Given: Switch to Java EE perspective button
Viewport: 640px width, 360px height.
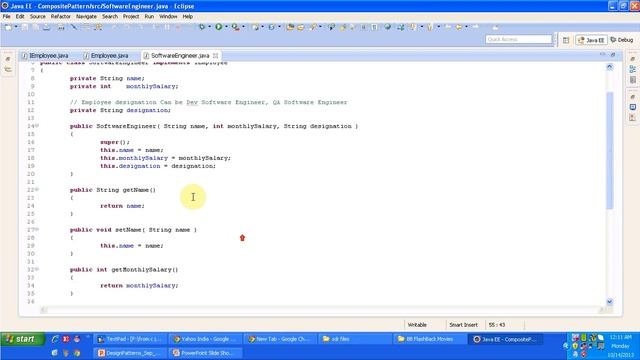Looking at the screenshot, I should 591,40.
